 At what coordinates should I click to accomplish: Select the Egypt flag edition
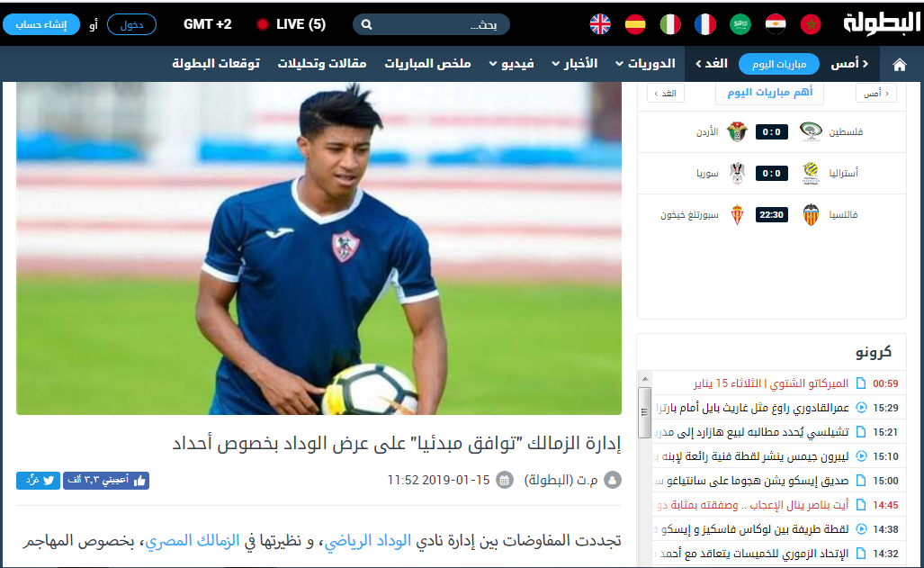[776, 24]
